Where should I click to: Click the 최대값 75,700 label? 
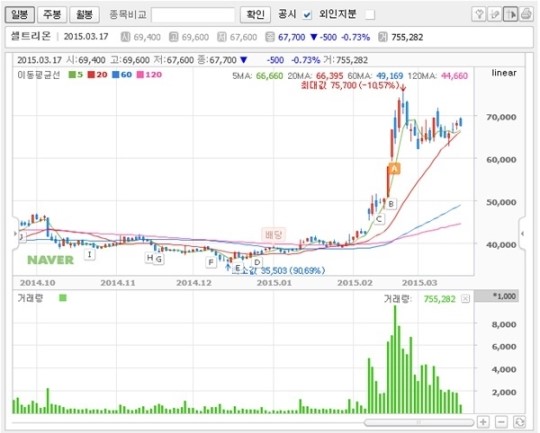tap(350, 85)
